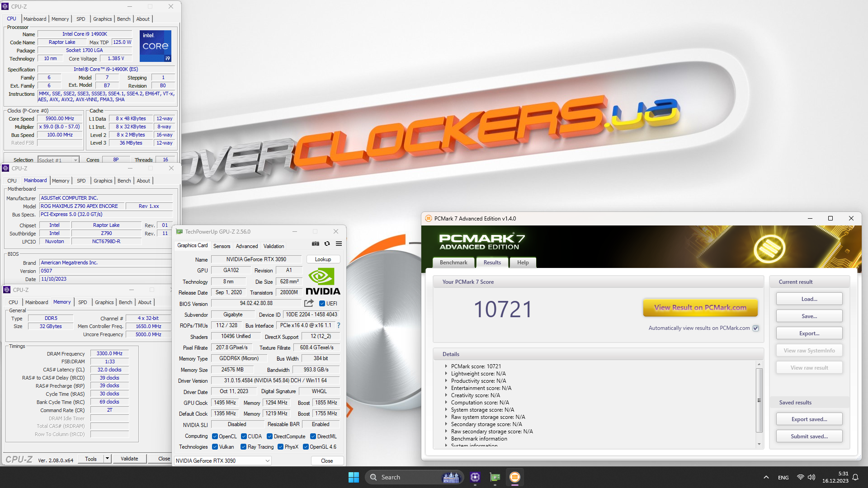Viewport: 868px width, 488px height.
Task: Click Submit saved... button
Action: [x=809, y=436]
